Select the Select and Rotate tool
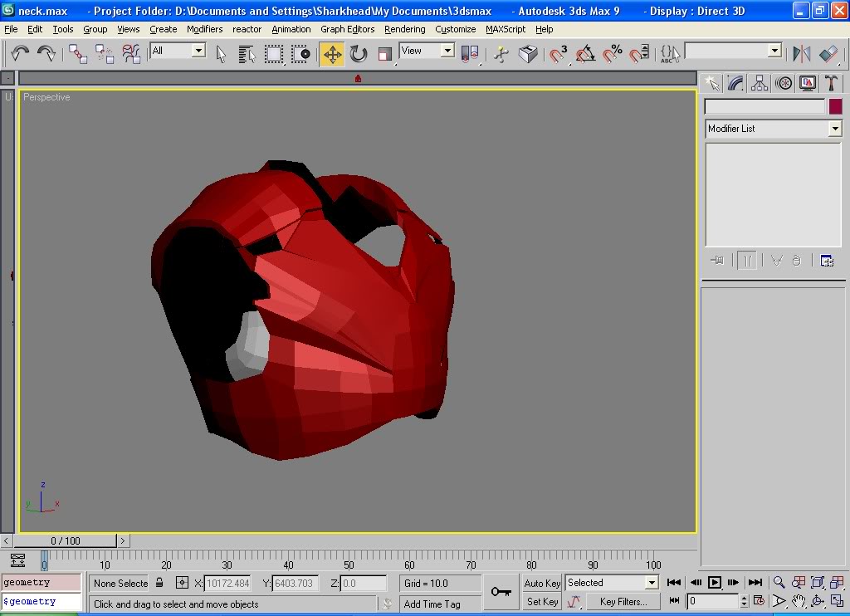 (x=359, y=55)
